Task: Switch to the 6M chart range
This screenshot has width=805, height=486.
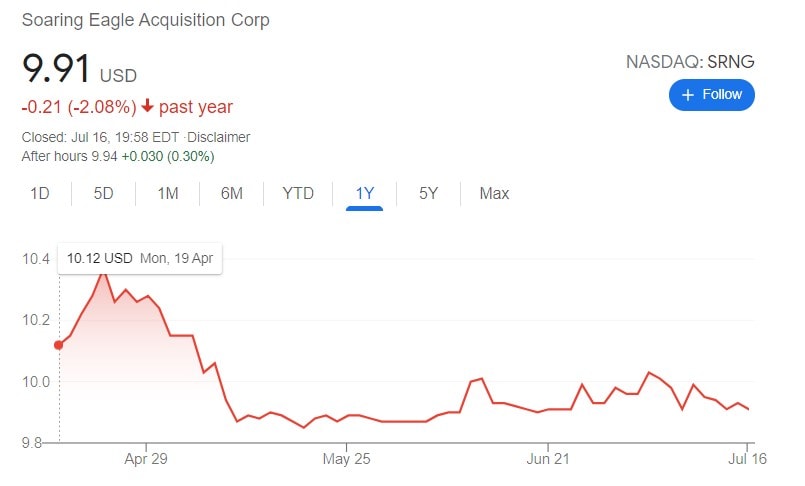Action: 232,193
